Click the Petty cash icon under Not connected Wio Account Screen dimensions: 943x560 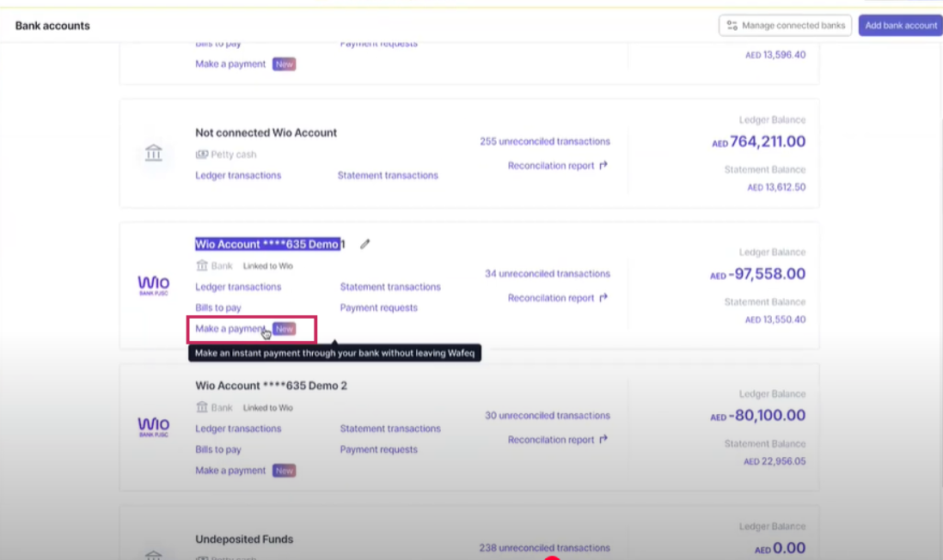(201, 155)
